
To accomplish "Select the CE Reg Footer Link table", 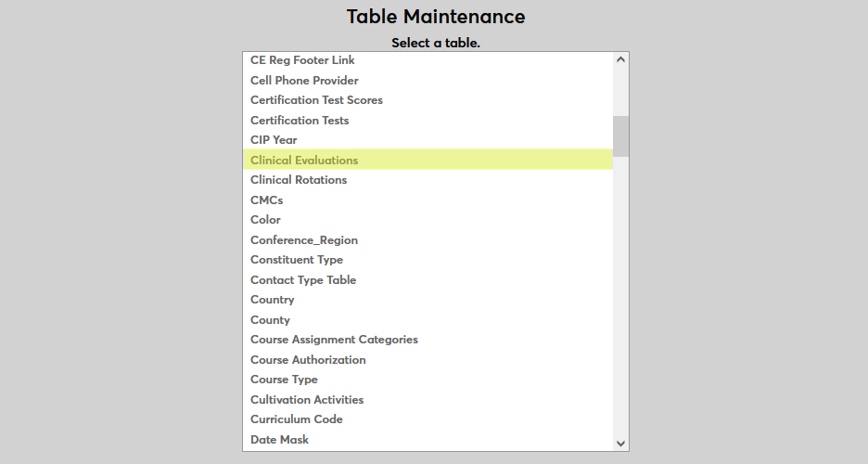I will (x=302, y=60).
